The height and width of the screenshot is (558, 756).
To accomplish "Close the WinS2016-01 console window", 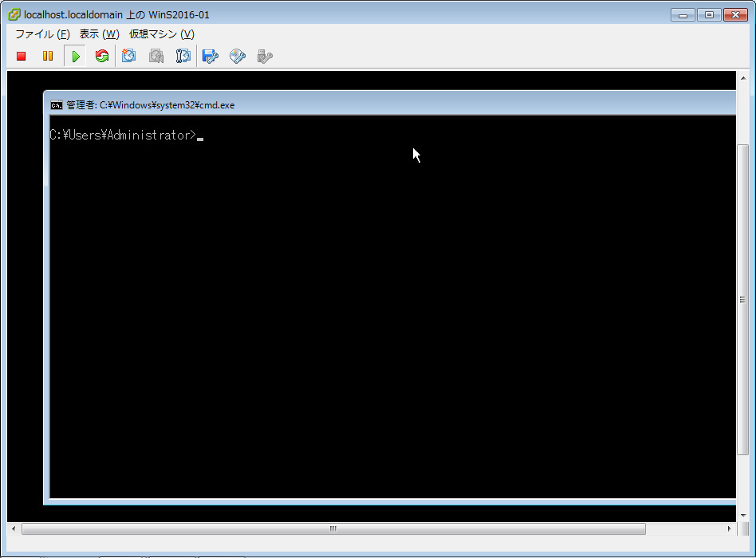I will [736, 15].
